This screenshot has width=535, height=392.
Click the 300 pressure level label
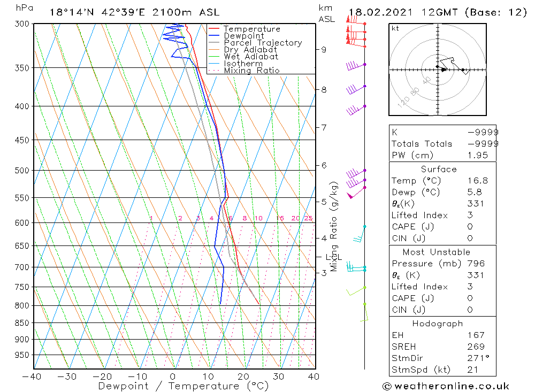pyautogui.click(x=22, y=24)
